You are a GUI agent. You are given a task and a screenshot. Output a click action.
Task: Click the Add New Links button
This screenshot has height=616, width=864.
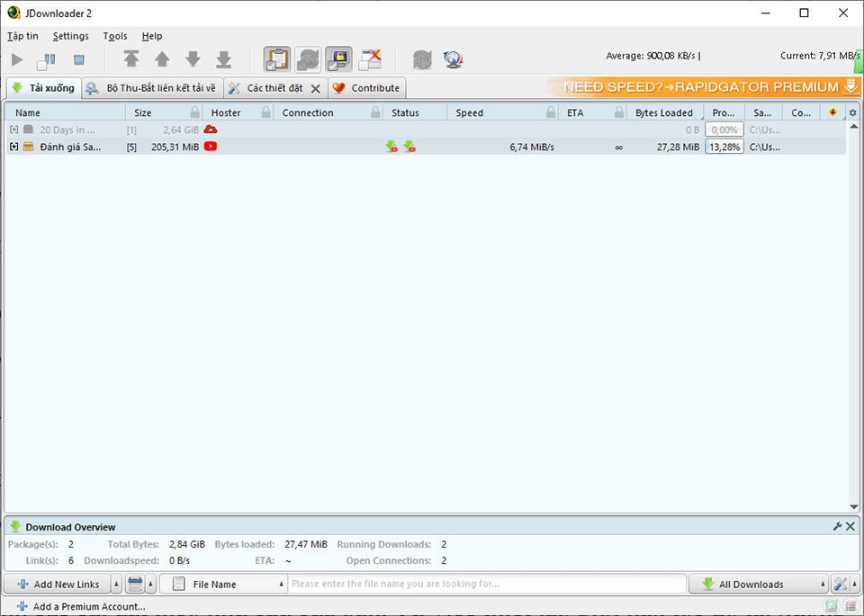tap(58, 584)
